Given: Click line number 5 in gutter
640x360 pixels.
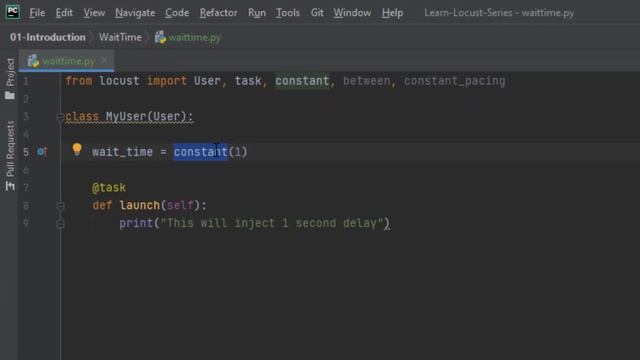Looking at the screenshot, I should point(26,152).
